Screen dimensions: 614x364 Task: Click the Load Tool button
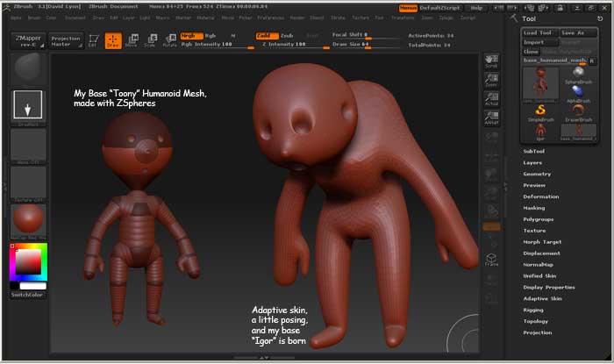coord(540,32)
